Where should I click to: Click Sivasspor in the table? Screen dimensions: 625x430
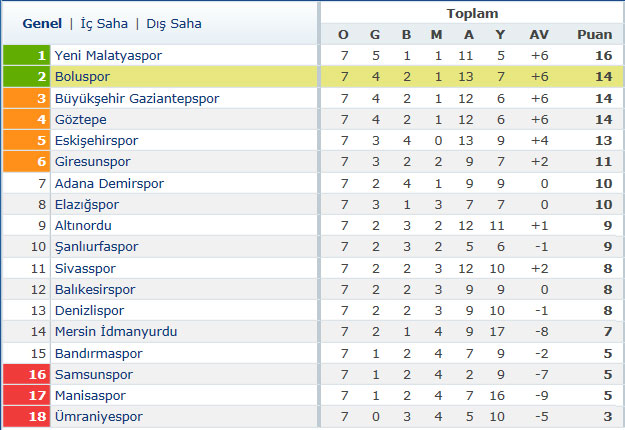(x=85, y=269)
